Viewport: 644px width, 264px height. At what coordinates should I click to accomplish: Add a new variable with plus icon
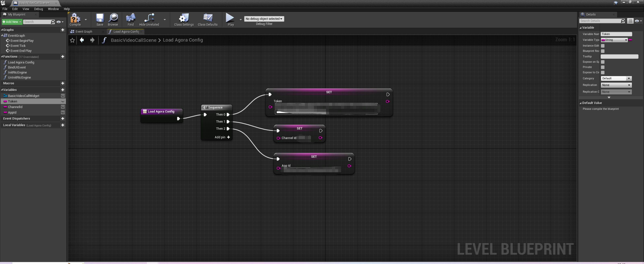tap(63, 90)
